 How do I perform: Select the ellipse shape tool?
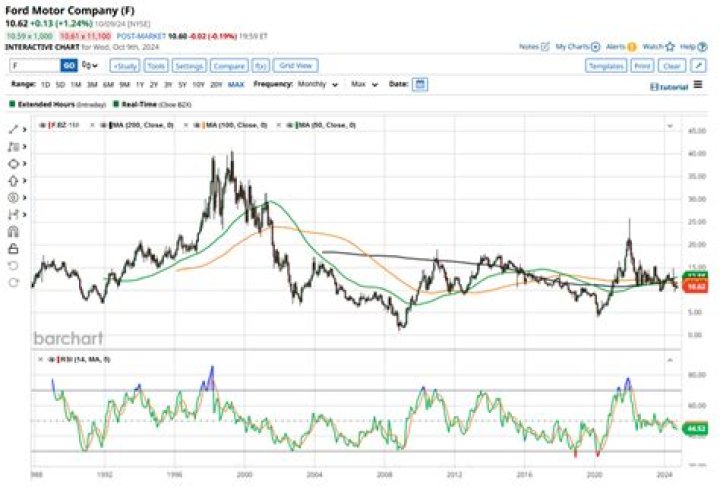coord(13,164)
